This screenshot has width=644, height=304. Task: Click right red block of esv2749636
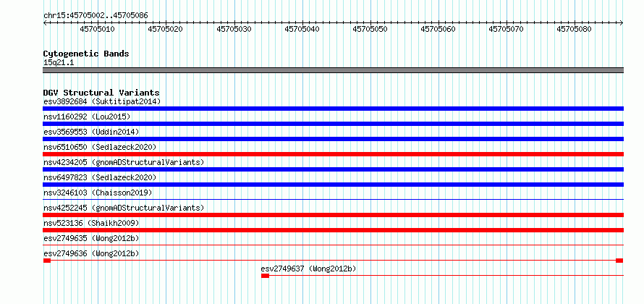(619, 261)
